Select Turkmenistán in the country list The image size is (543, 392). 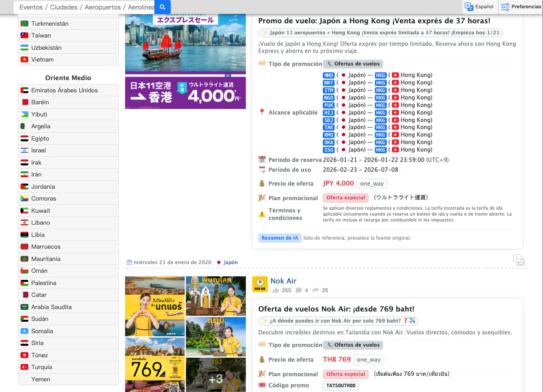point(68,24)
